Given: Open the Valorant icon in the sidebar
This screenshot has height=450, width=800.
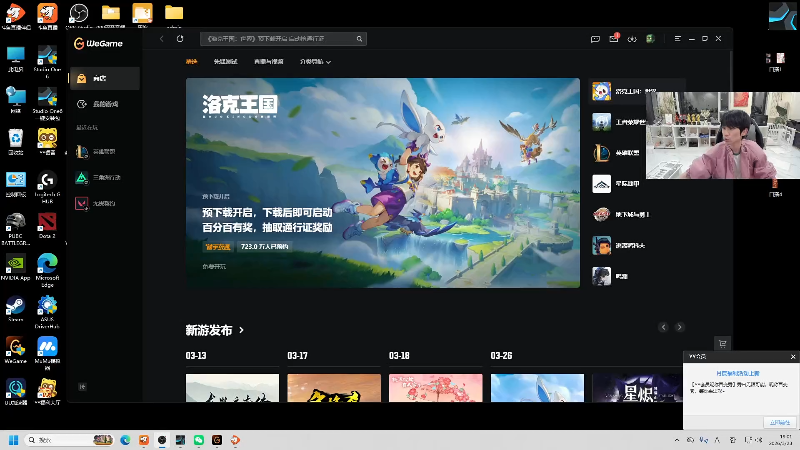Looking at the screenshot, I should click(x=82, y=204).
